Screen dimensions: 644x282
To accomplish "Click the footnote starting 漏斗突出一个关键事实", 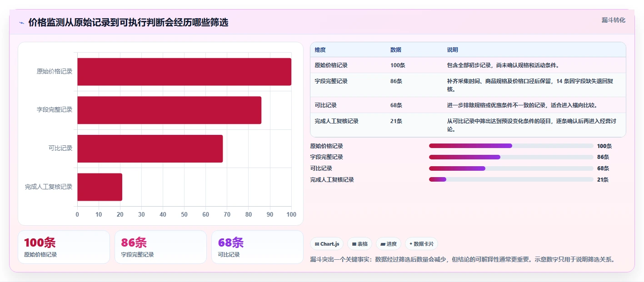I will coord(463,260).
